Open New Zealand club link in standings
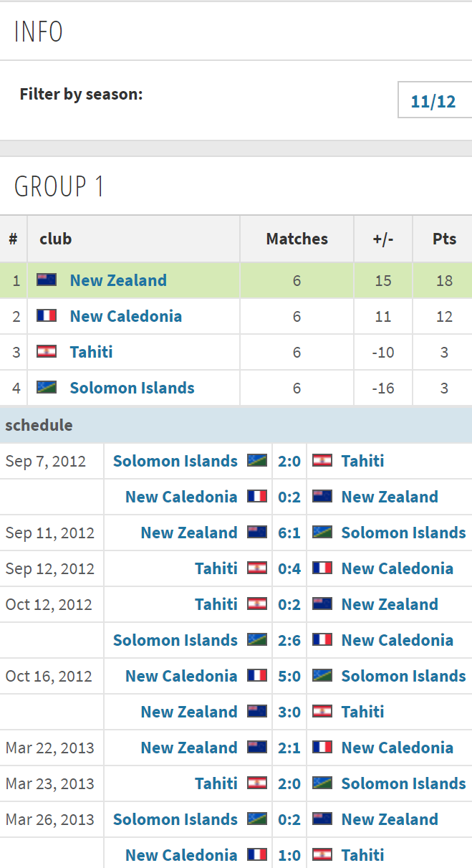Viewport: 472px width, 868px height. (118, 280)
